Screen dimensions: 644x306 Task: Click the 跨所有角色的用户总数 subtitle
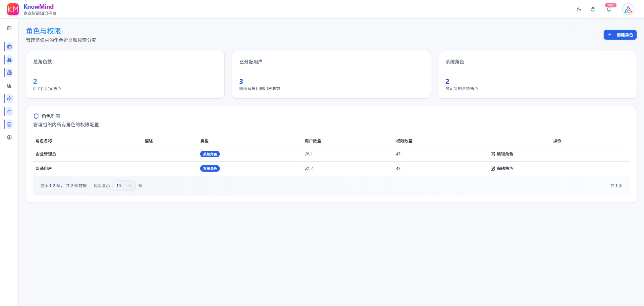pyautogui.click(x=260, y=89)
